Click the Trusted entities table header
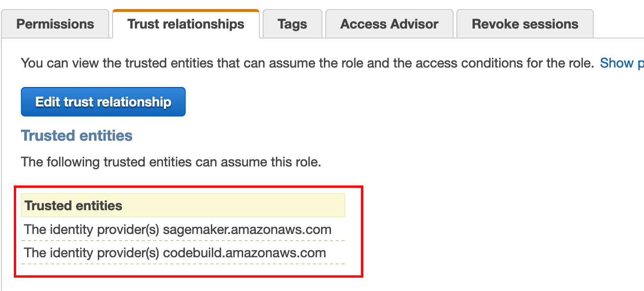 [183, 205]
